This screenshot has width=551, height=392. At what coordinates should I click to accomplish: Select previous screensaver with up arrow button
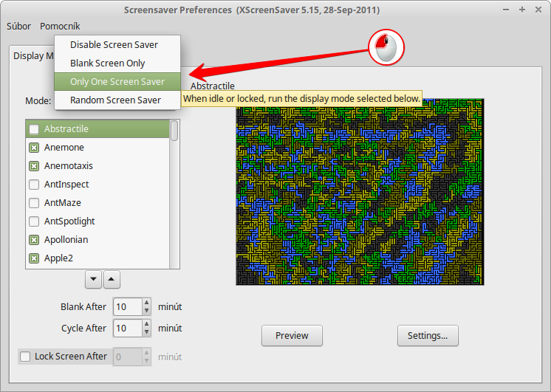112,280
